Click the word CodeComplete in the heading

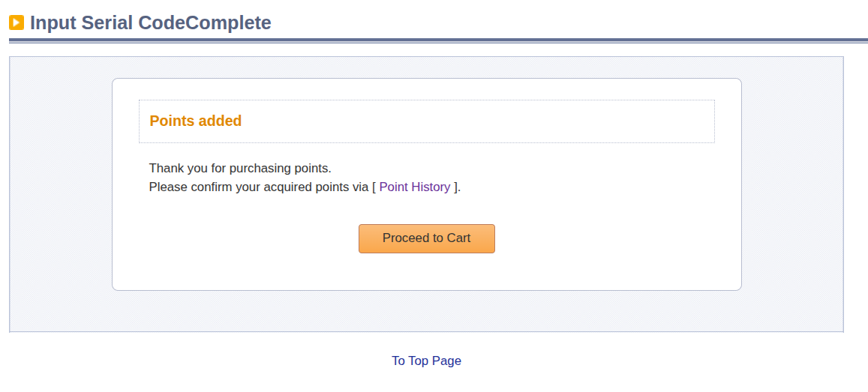205,22
